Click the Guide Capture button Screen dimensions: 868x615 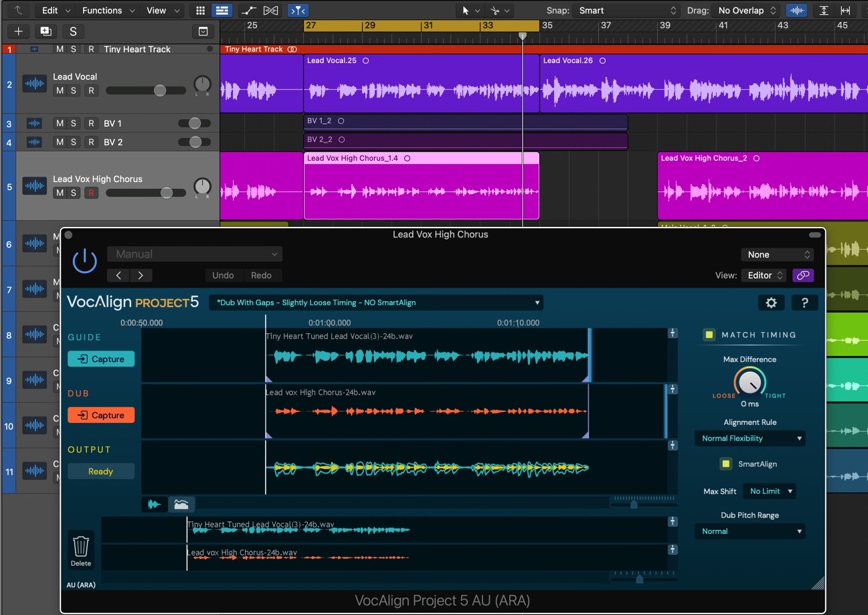pos(101,359)
